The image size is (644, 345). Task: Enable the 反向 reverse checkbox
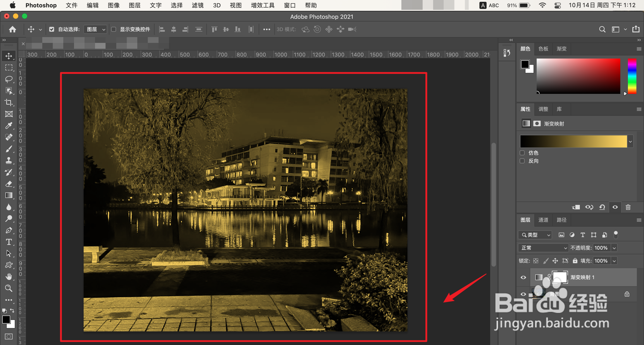[522, 161]
